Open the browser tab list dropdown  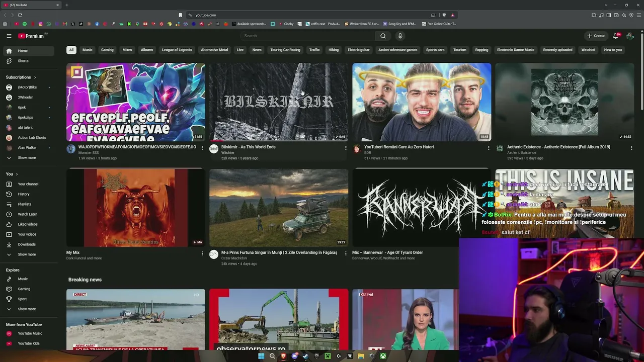(606, 5)
